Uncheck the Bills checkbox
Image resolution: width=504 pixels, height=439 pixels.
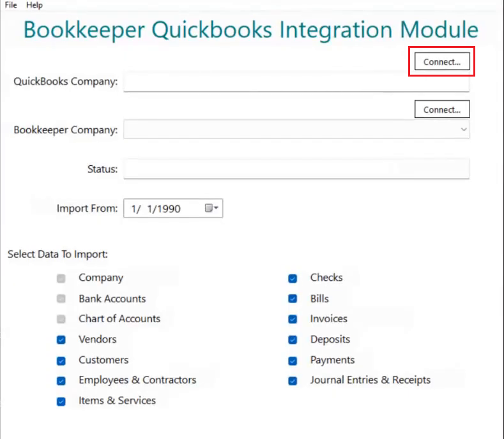pyautogui.click(x=293, y=299)
